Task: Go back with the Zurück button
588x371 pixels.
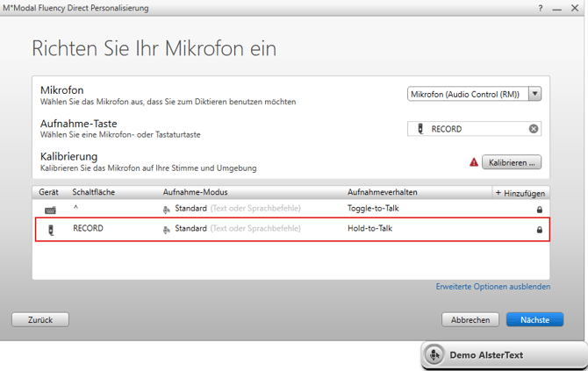Action: coord(40,320)
